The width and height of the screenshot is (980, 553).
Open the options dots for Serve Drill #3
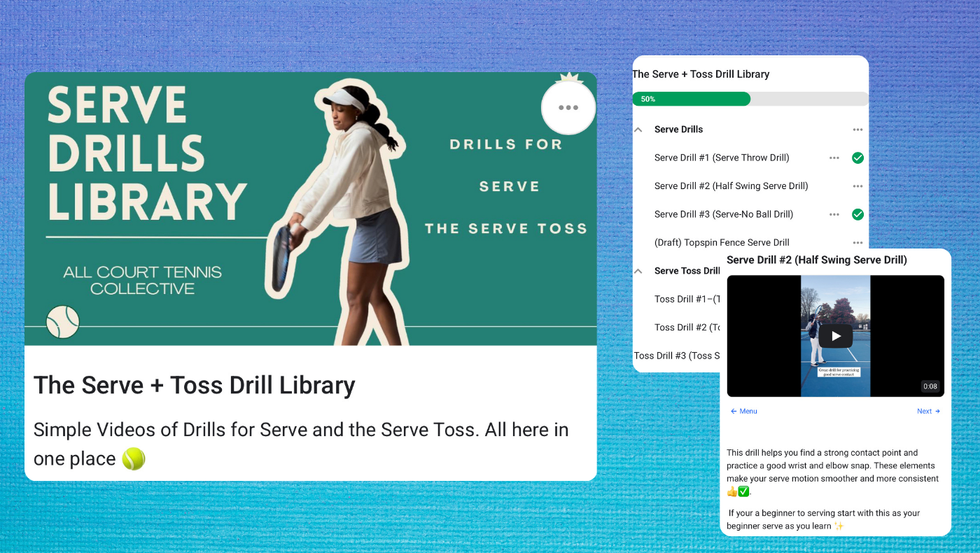point(834,214)
